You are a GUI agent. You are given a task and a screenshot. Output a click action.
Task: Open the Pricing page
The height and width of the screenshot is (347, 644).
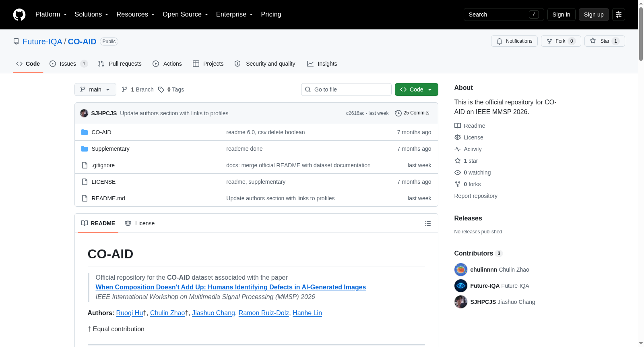pos(271,15)
